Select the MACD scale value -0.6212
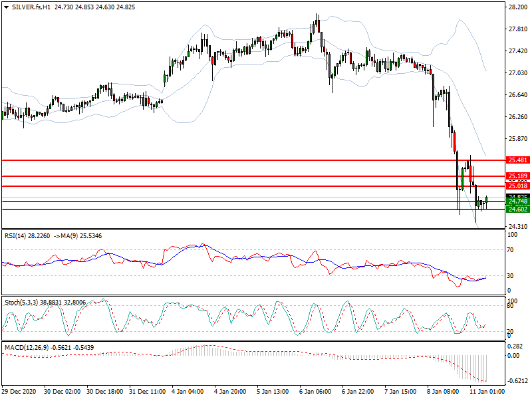The width and height of the screenshot is (532, 399). point(517,381)
